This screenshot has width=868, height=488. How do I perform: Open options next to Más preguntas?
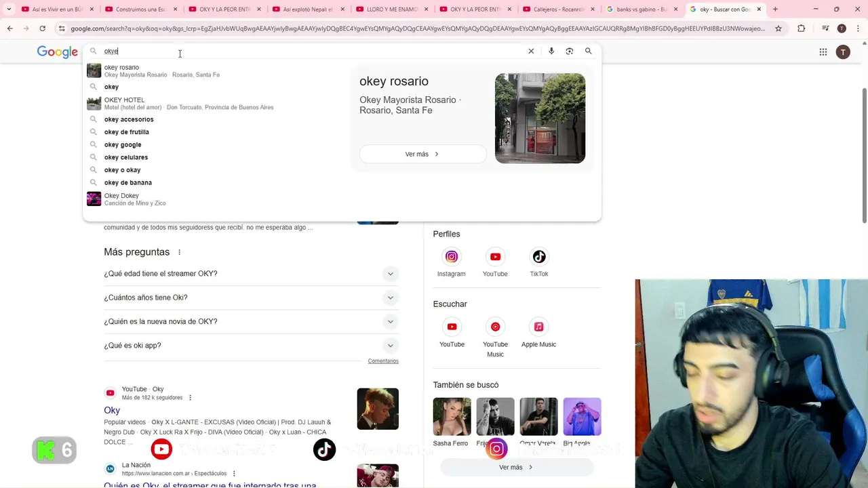pyautogui.click(x=179, y=252)
